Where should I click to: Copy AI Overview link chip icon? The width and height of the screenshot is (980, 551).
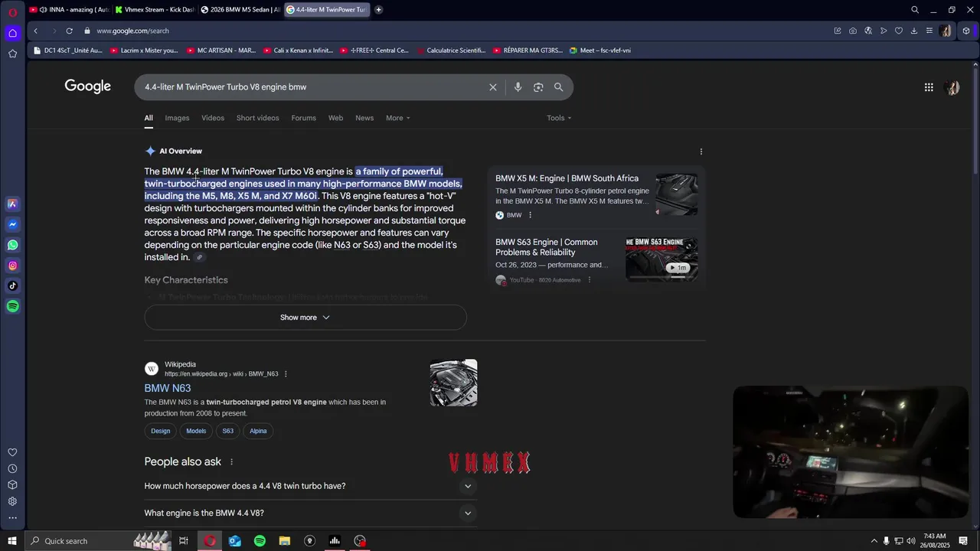199,258
